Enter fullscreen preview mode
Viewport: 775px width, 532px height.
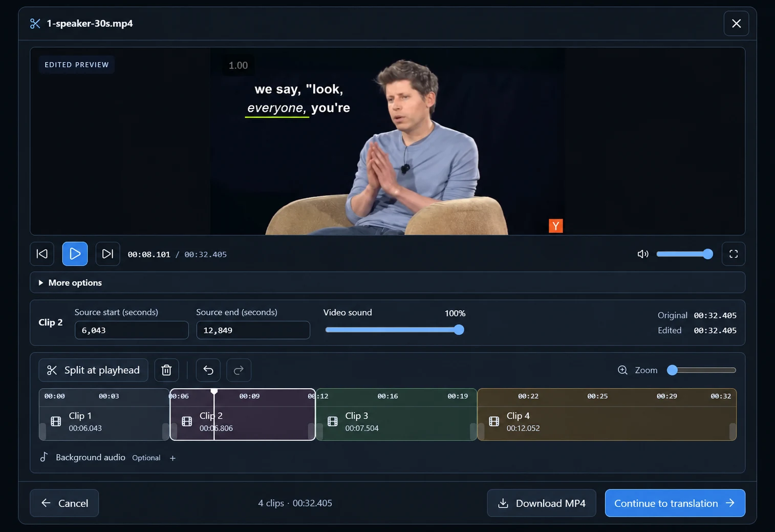733,254
